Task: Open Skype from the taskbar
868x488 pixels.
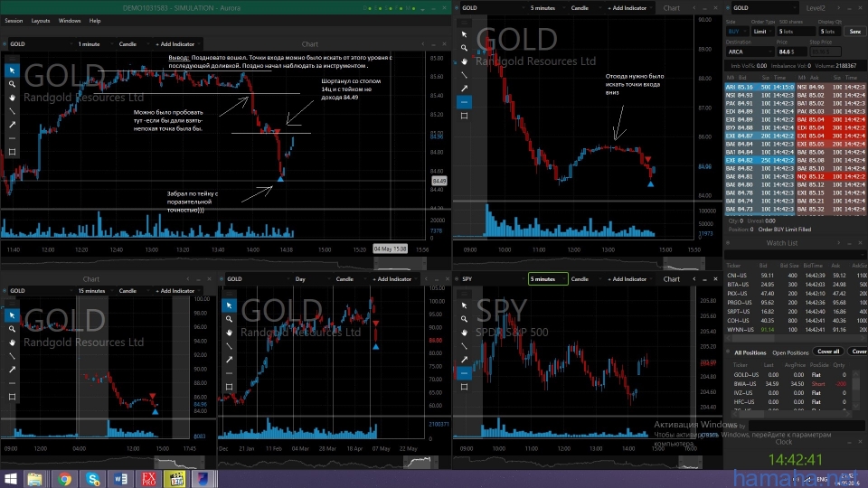Action: 93,479
